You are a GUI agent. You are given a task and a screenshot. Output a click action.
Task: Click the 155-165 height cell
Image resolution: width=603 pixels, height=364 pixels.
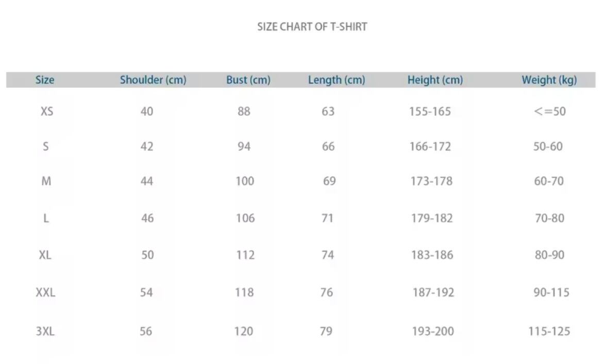click(430, 111)
